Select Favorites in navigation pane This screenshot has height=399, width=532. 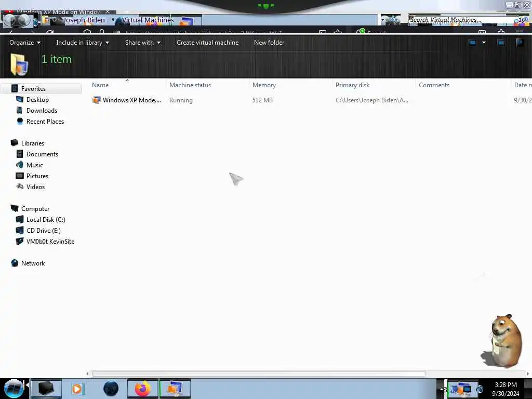33,88
